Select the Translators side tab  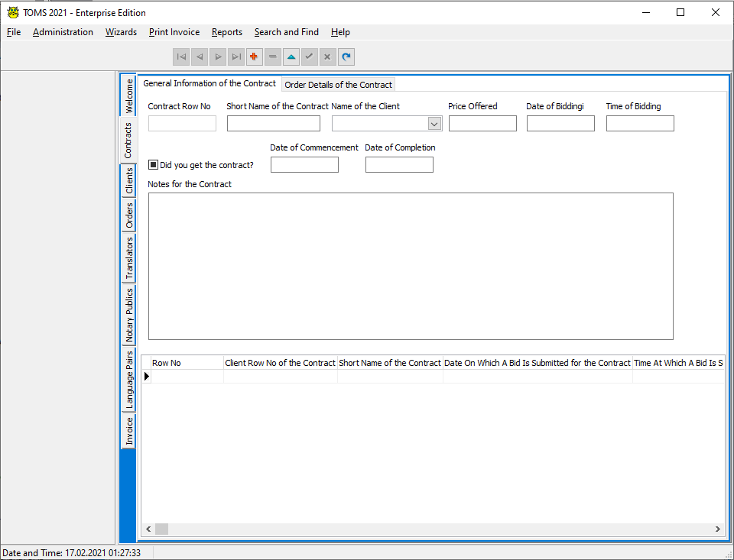pyautogui.click(x=129, y=257)
